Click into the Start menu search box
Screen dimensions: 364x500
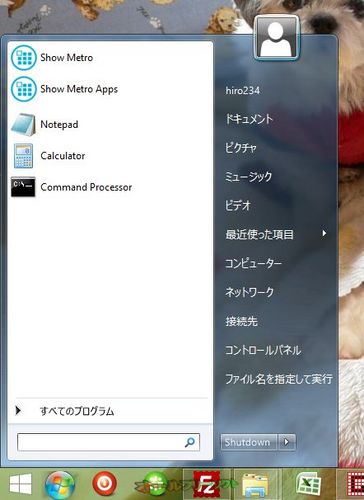(108, 442)
